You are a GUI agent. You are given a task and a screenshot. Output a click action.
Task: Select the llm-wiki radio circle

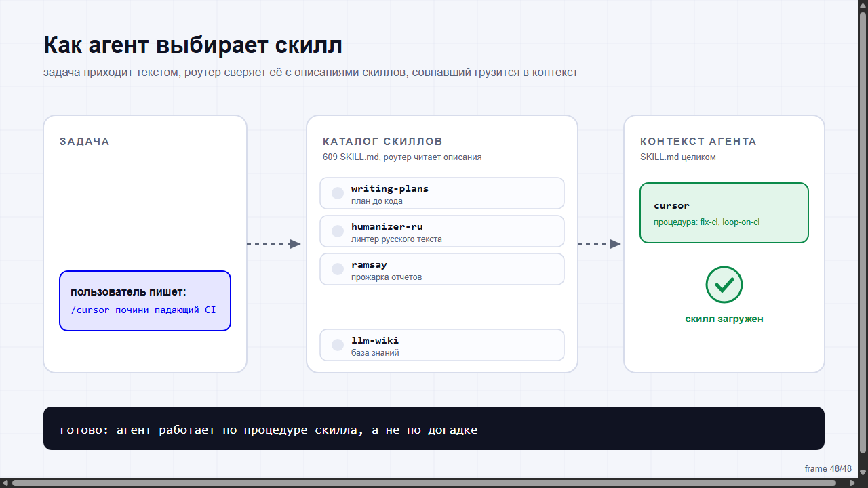pos(338,345)
